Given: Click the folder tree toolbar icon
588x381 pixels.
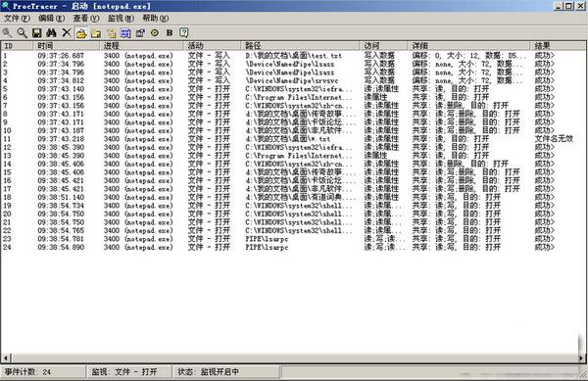Looking at the screenshot, I should click(111, 33).
